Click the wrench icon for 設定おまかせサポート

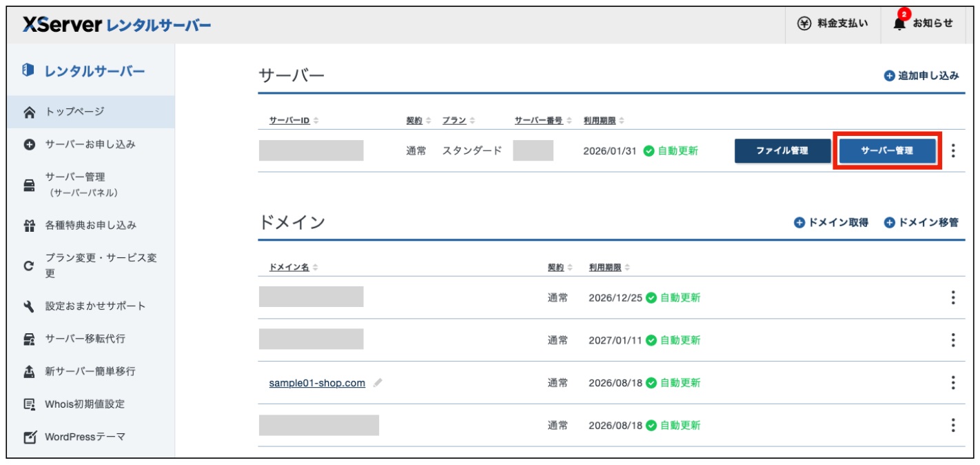coord(29,306)
